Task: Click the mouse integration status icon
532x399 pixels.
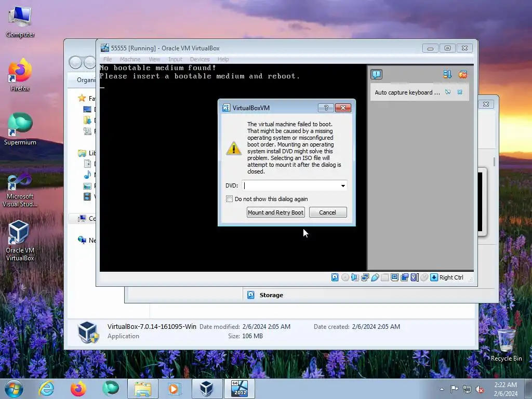Action: coord(424,277)
